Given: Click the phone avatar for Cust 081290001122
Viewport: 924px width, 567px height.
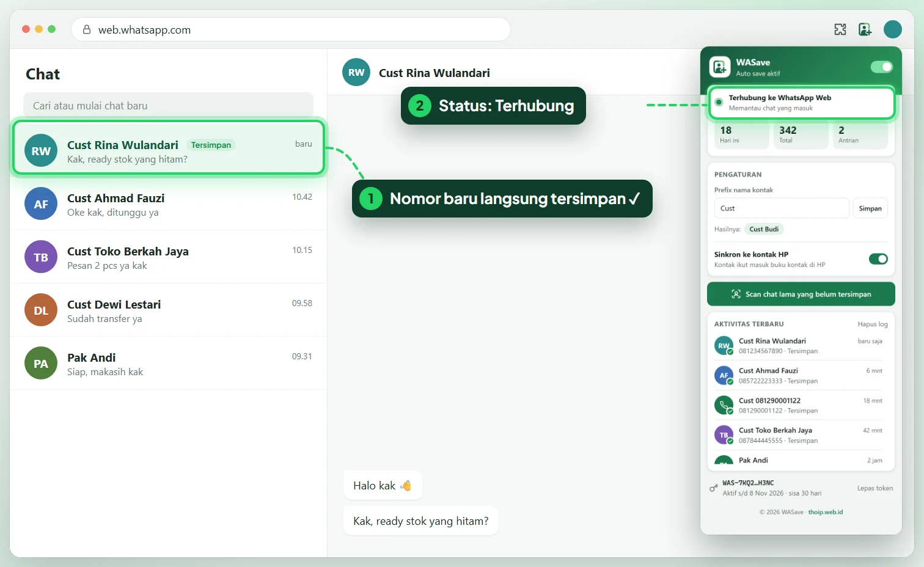Looking at the screenshot, I should (x=724, y=405).
